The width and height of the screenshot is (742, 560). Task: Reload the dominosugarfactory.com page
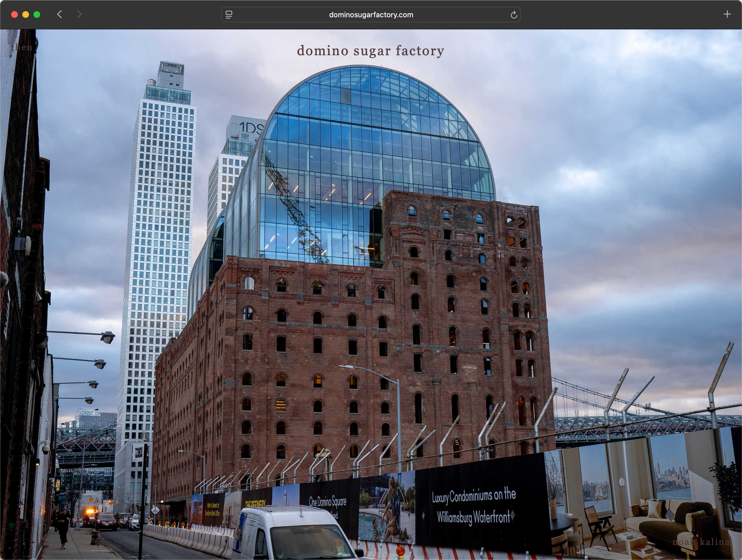tap(513, 15)
